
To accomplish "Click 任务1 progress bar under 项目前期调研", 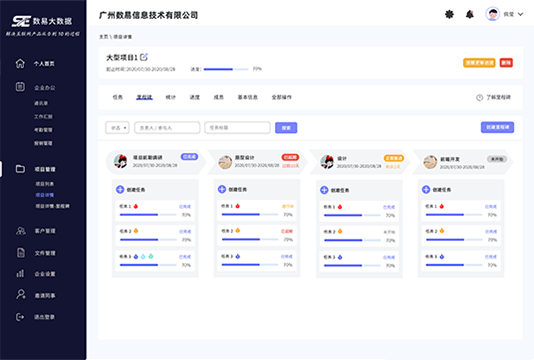I will point(148,215).
